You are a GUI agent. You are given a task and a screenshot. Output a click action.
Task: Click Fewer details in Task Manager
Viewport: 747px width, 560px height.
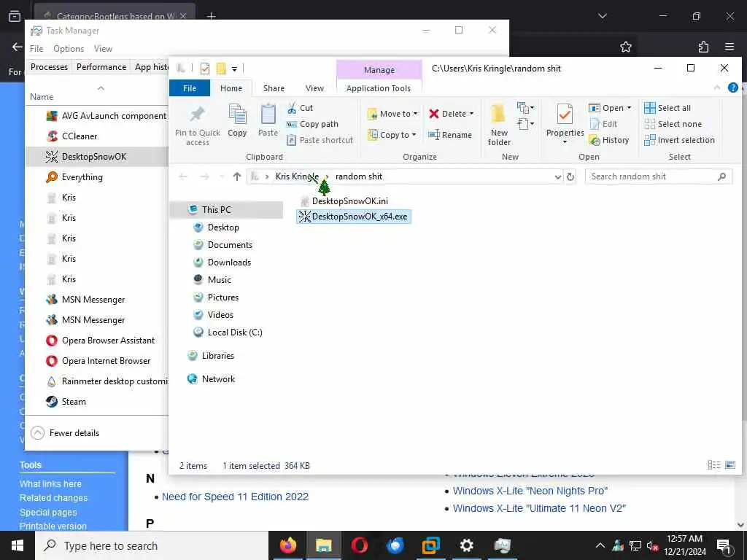(65, 433)
